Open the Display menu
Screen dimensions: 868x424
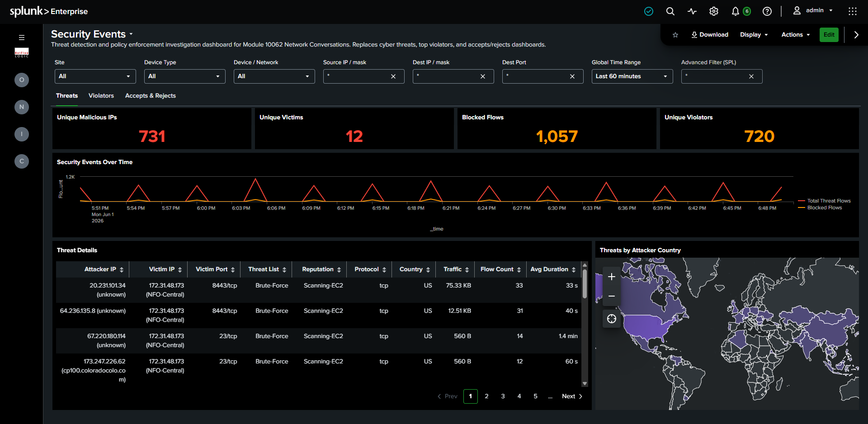click(754, 35)
